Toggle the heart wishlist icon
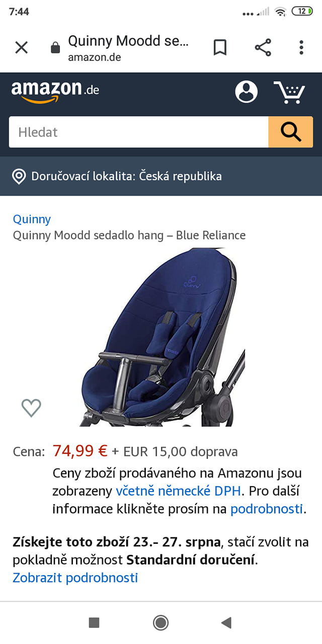This screenshot has width=322, height=644. pos(31,408)
